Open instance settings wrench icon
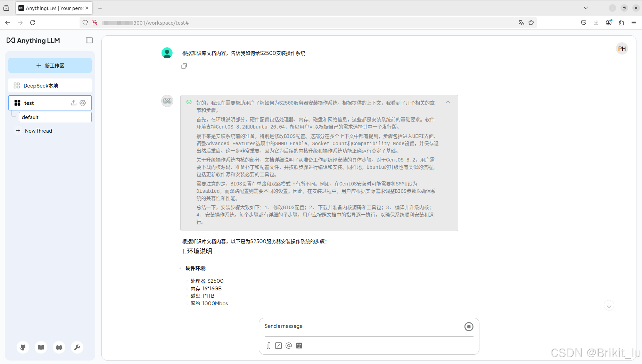 [x=77, y=347]
